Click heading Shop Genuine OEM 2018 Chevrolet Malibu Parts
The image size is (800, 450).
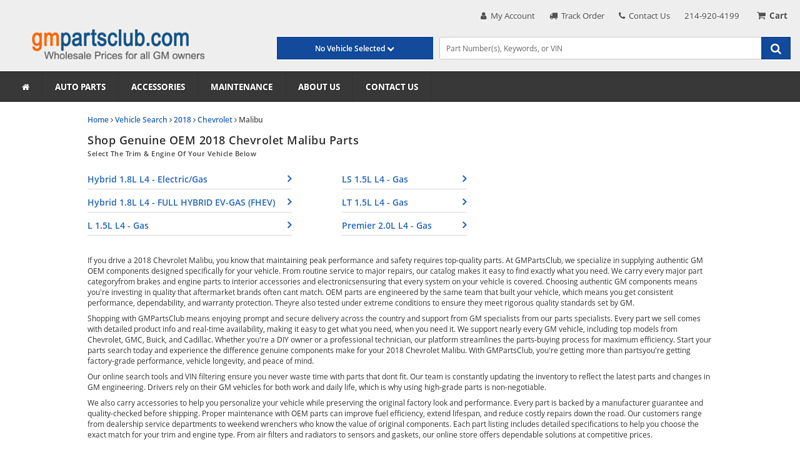[223, 140]
